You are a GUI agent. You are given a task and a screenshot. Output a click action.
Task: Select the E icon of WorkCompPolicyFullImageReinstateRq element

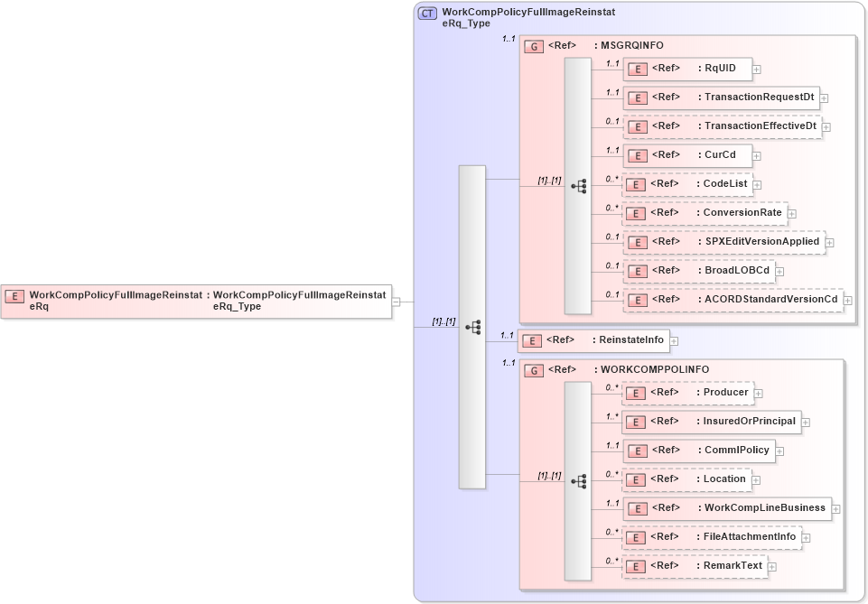[x=14, y=295]
